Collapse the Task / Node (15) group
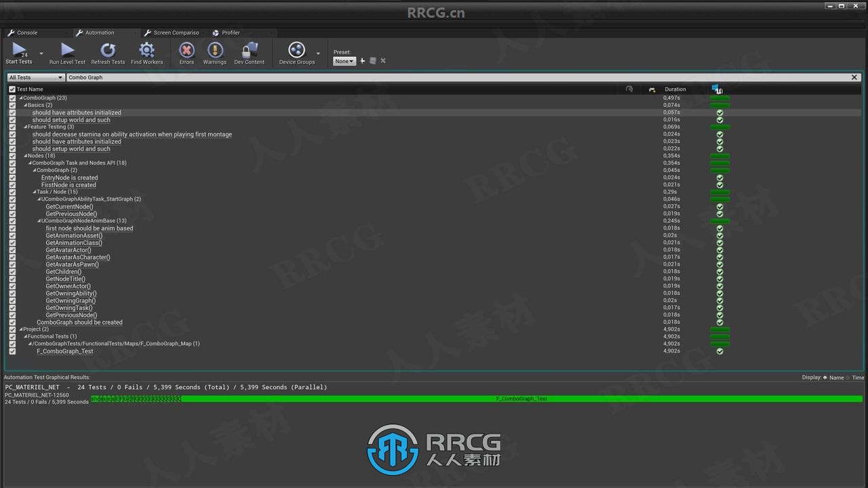 pos(35,192)
